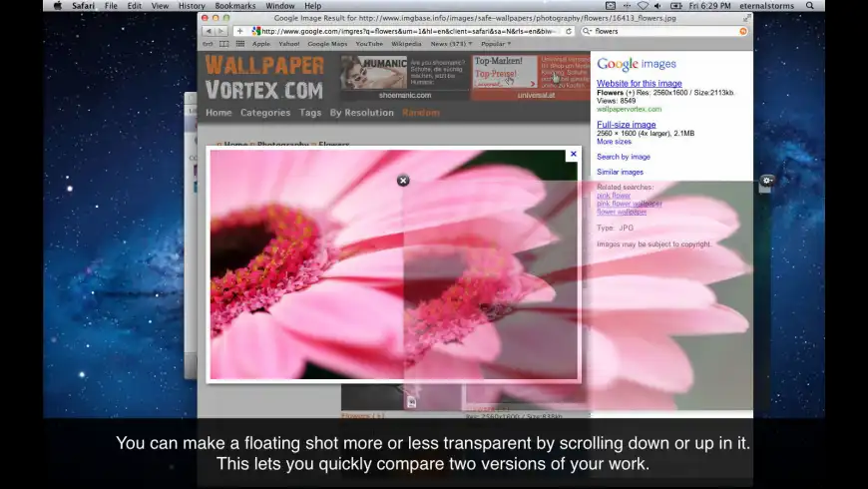Open the File menu
868x489 pixels.
pos(111,6)
